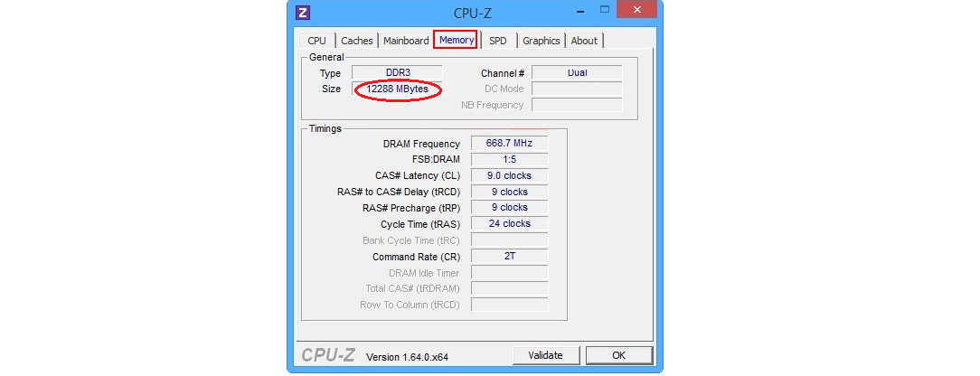Image resolution: width=980 pixels, height=376 pixels.
Task: Open the Caches tab
Action: pos(356,41)
